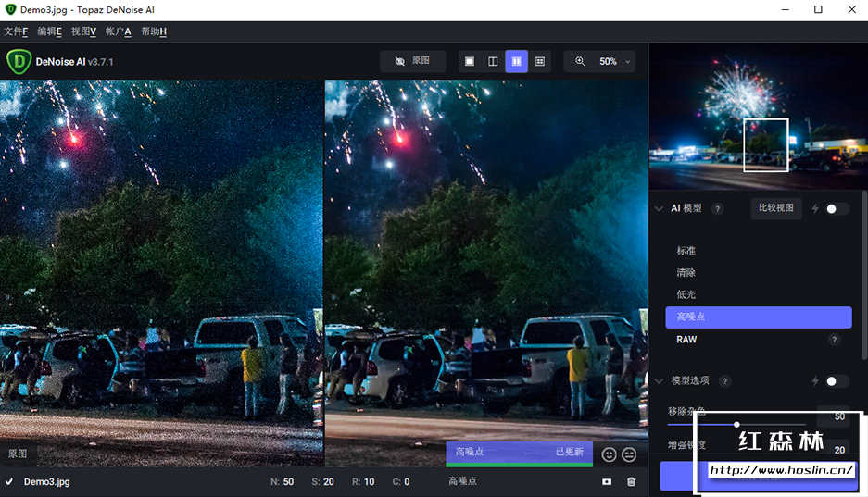
Task: Delete Demo3.jpg with the trash icon
Action: click(x=631, y=481)
